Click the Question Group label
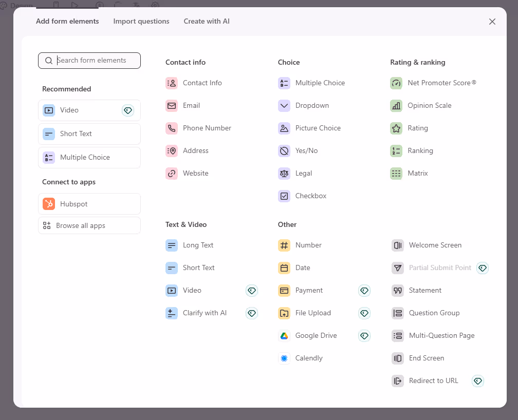The image size is (518, 420). (434, 313)
